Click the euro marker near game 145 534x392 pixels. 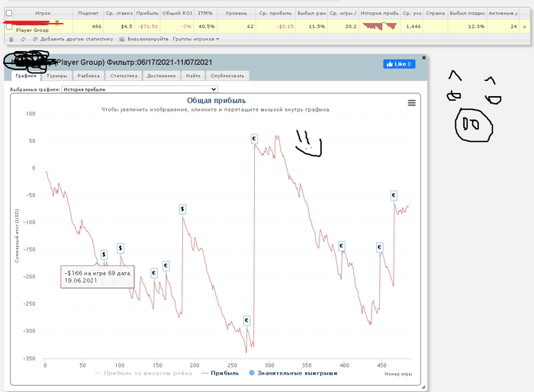tap(154, 273)
